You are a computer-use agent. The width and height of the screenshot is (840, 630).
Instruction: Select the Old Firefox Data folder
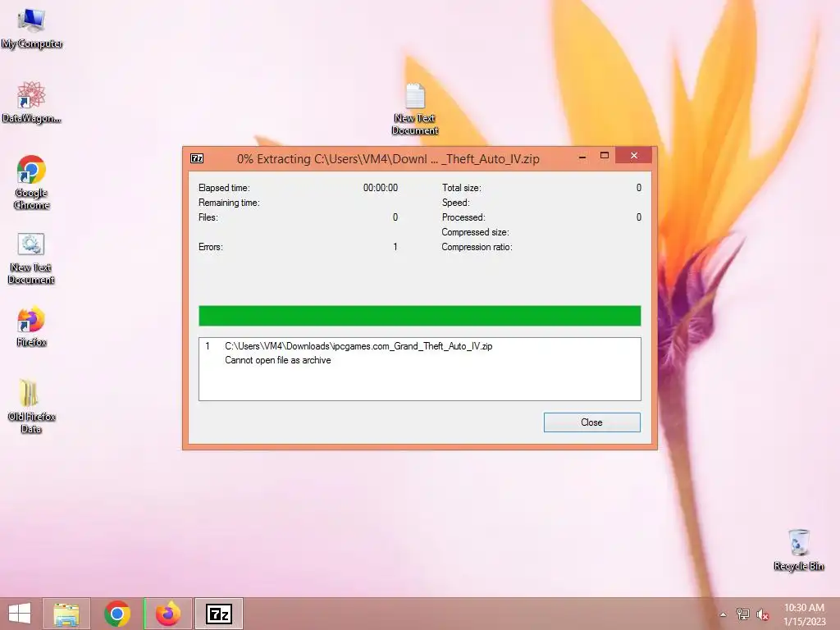tap(31, 405)
